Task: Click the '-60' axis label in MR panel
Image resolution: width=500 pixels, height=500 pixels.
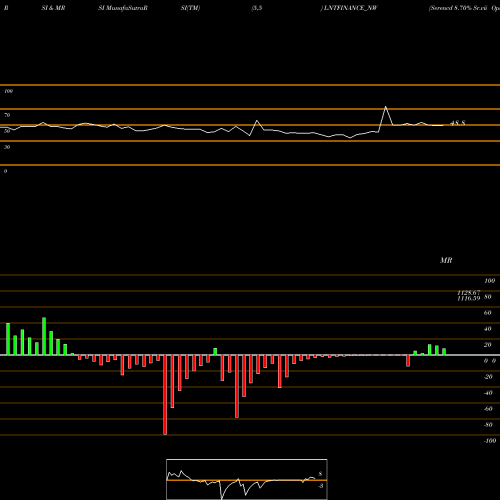Action: pyautogui.click(x=488, y=409)
